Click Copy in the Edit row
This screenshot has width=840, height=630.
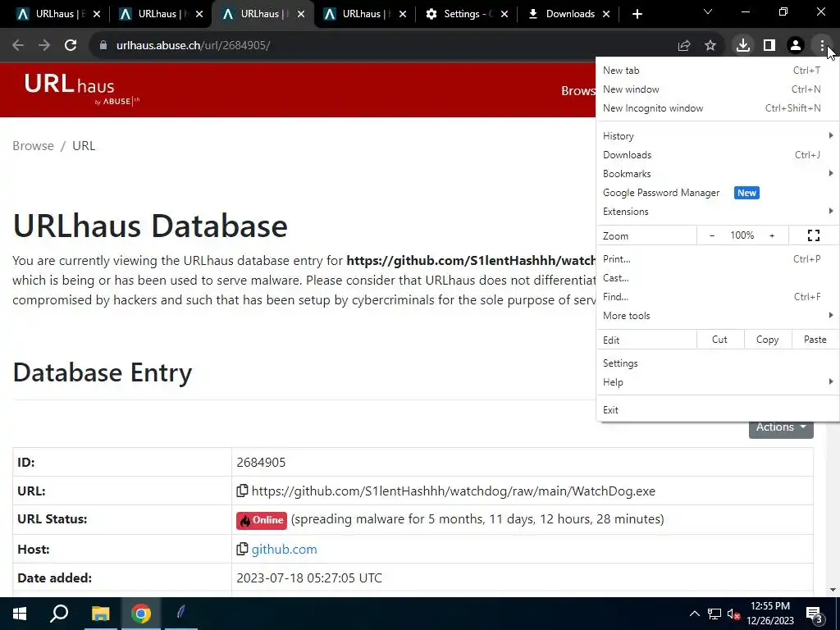(x=767, y=340)
